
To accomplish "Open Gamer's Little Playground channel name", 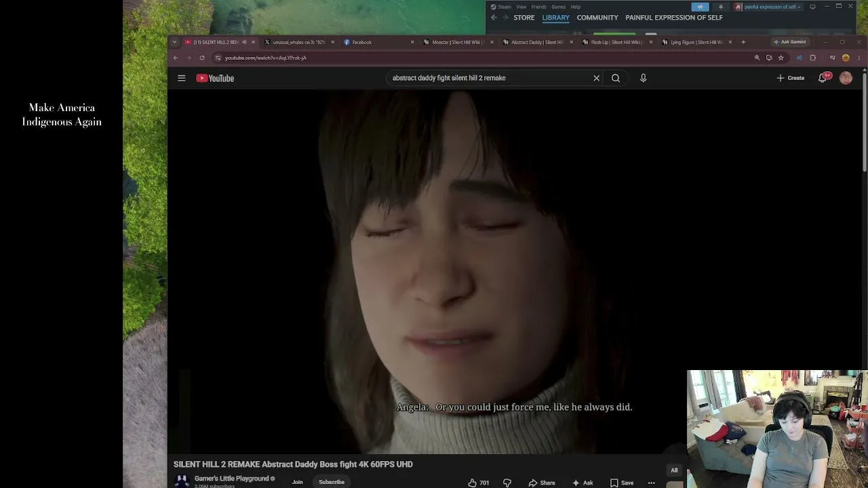I will [x=232, y=479].
